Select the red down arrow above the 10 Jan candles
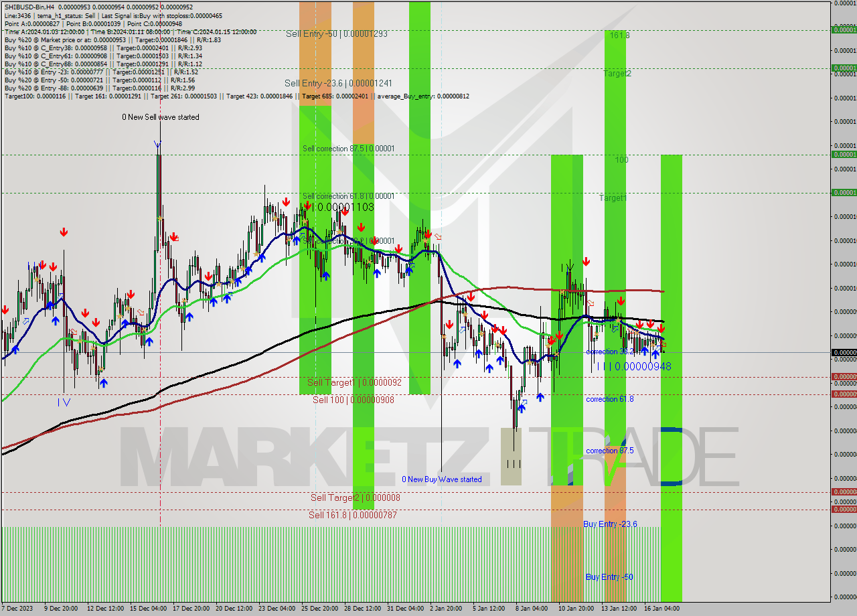Screen dimensions: 857x616 point(586,261)
